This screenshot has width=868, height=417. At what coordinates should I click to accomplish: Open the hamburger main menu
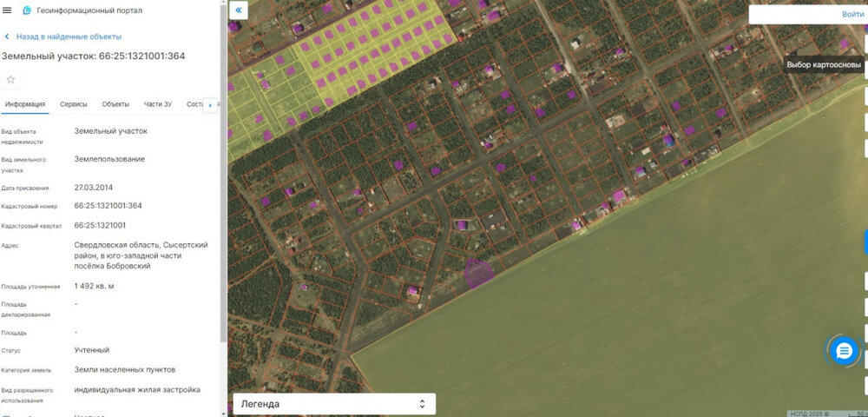[7, 10]
